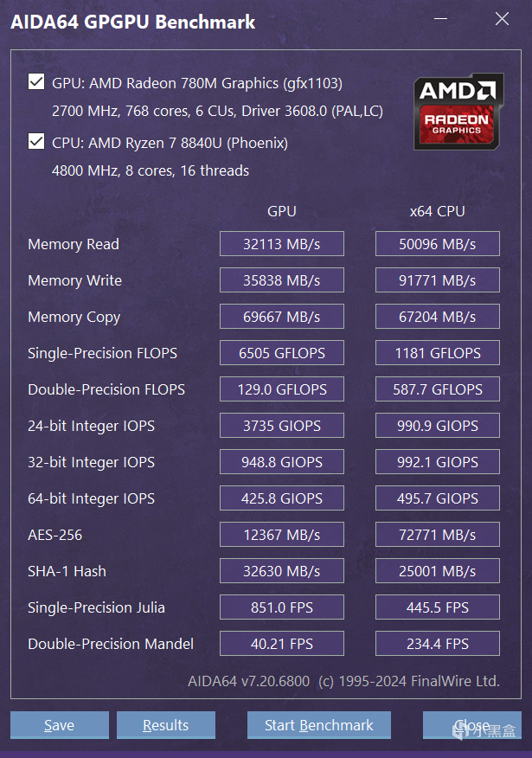Select the GPU SHA-1 Hash result field
532x758 pixels.
point(281,571)
